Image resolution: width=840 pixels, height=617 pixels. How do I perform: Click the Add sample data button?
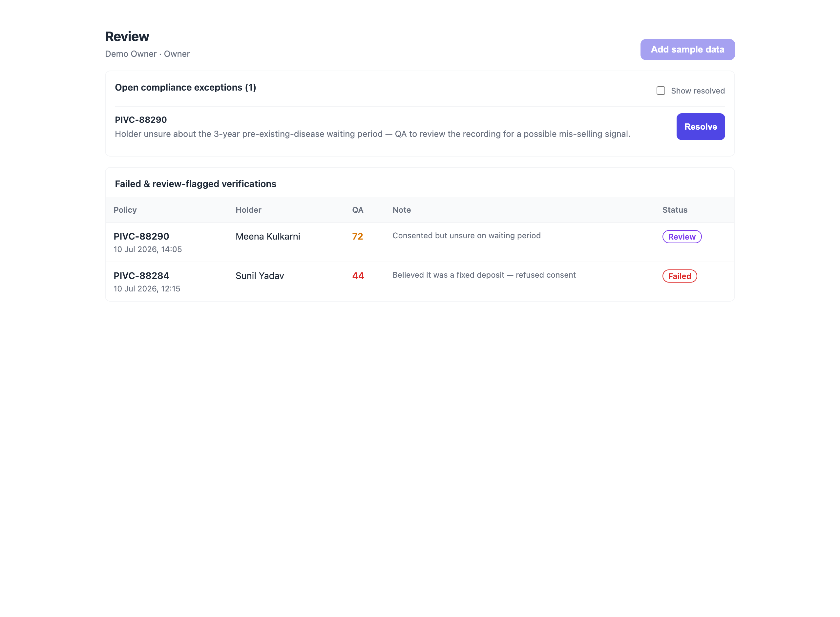pyautogui.click(x=687, y=49)
